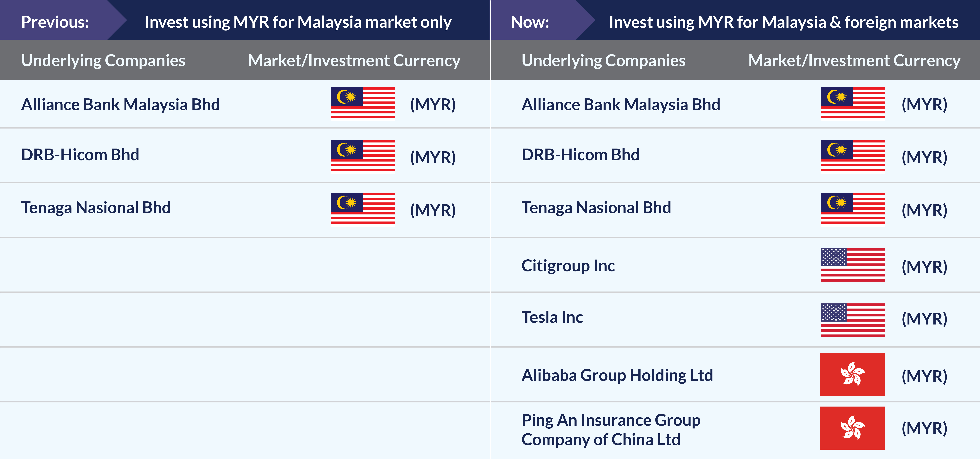This screenshot has width=980, height=459.
Task: Click "Citigroup Inc" company name
Action: [x=568, y=266]
